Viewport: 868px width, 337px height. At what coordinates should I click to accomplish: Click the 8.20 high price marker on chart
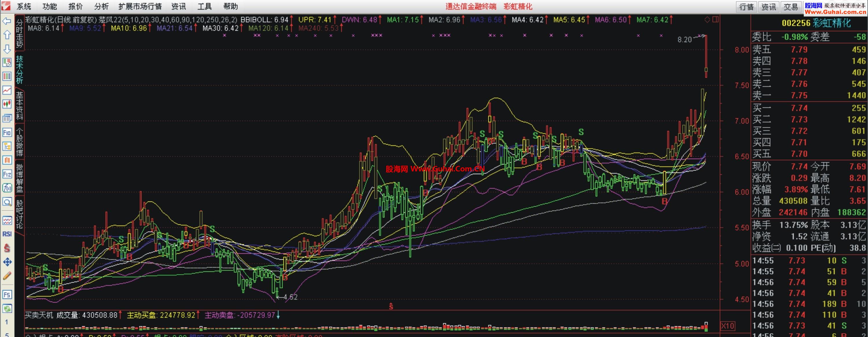click(x=684, y=39)
